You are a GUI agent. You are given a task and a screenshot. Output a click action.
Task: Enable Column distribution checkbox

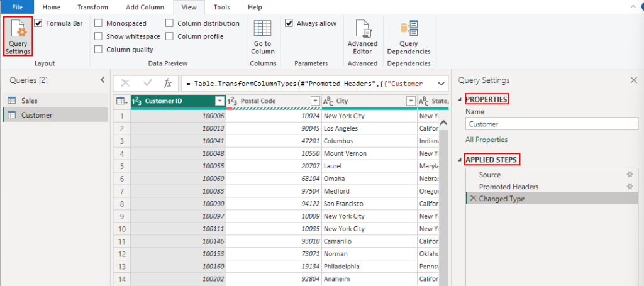click(170, 23)
